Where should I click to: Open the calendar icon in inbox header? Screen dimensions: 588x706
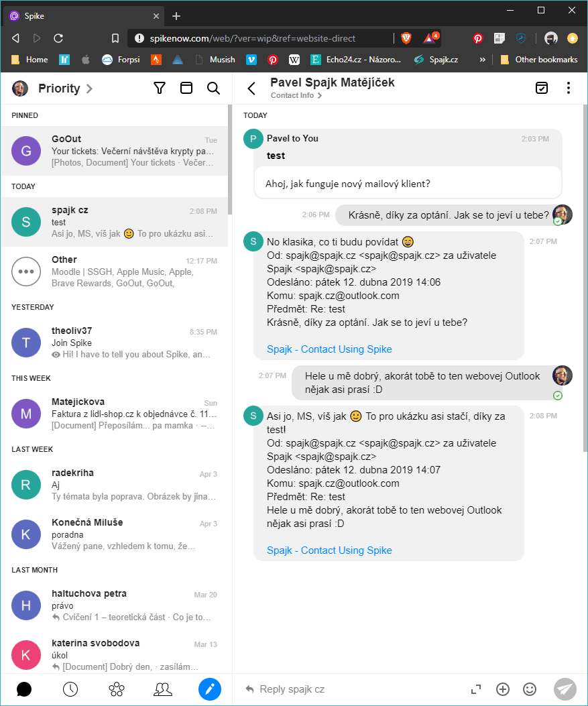(x=186, y=88)
